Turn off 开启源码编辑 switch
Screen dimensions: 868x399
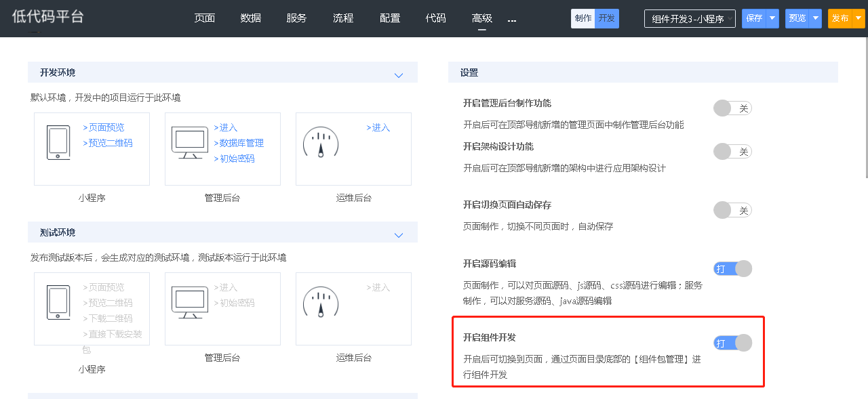[732, 269]
